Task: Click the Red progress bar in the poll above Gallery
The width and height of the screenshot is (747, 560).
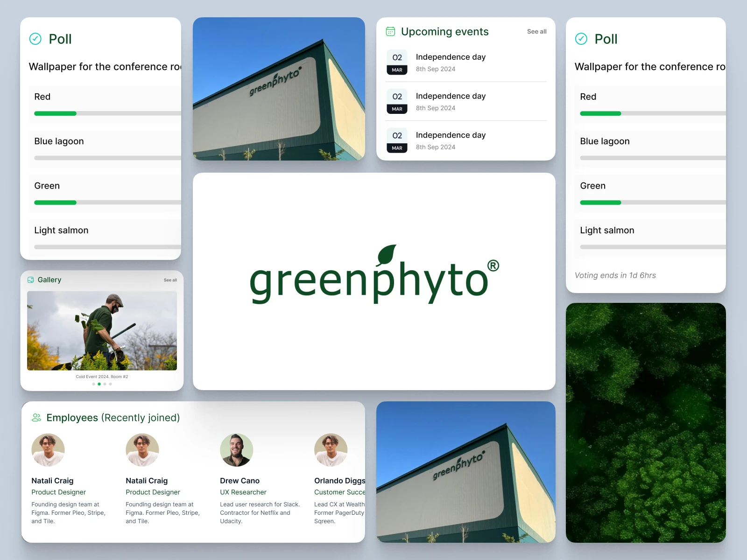Action: 107,113
